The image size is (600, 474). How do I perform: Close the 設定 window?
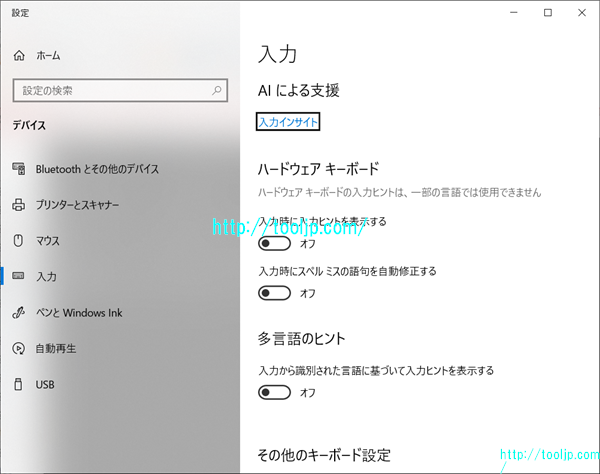click(582, 13)
